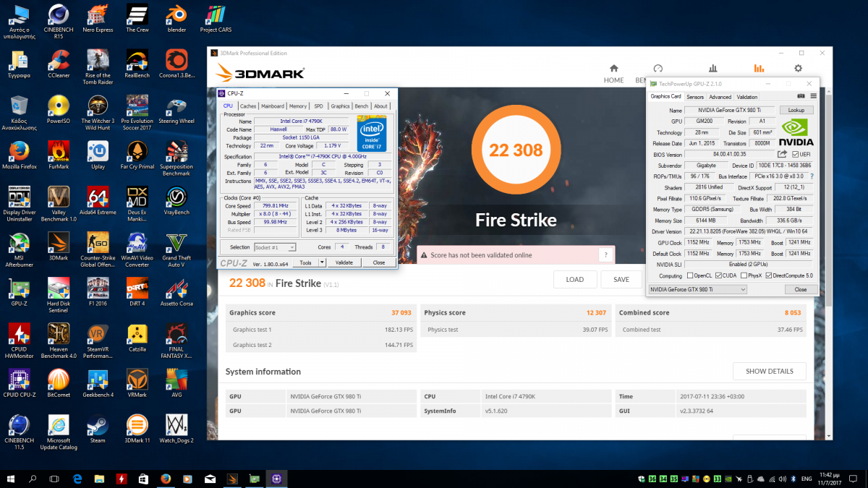Open the Blender desktop icon
This screenshot has width=868, height=488.
(x=176, y=19)
